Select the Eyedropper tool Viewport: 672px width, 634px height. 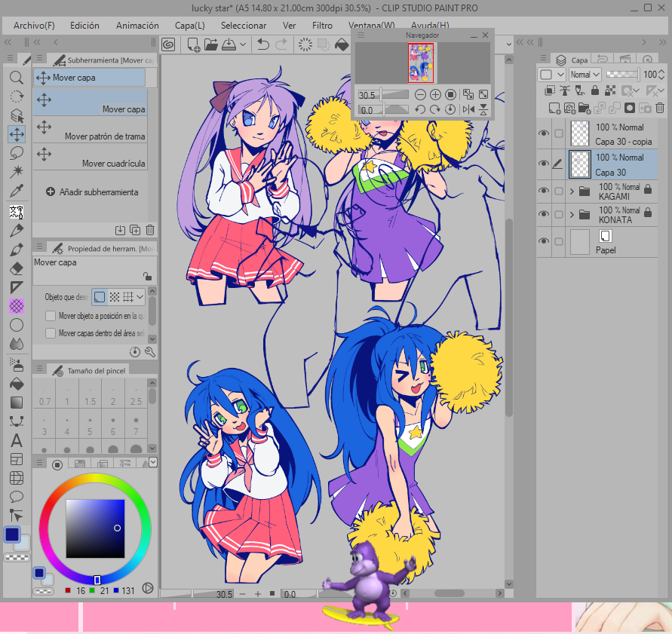tap(17, 191)
